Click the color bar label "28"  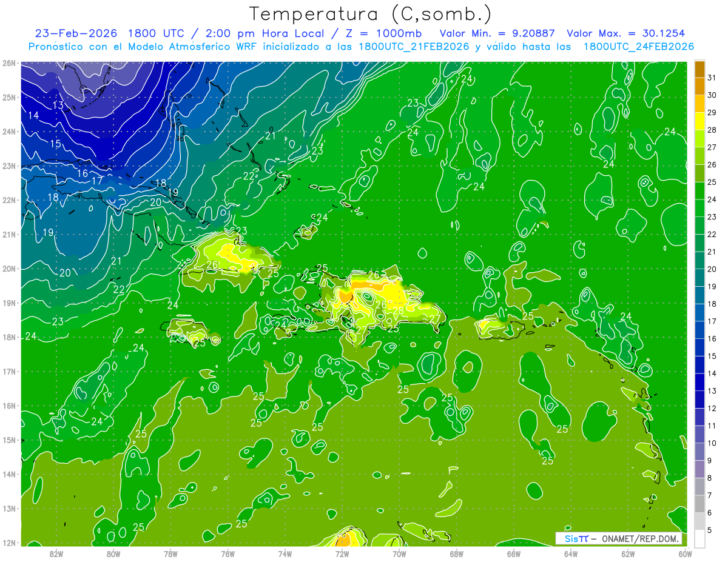click(712, 130)
